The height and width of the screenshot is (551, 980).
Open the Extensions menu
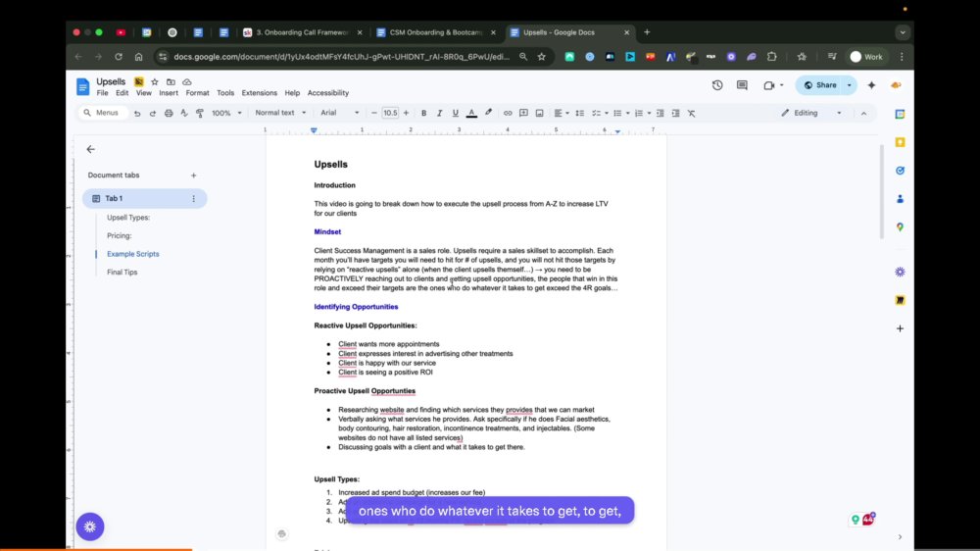[260, 93]
